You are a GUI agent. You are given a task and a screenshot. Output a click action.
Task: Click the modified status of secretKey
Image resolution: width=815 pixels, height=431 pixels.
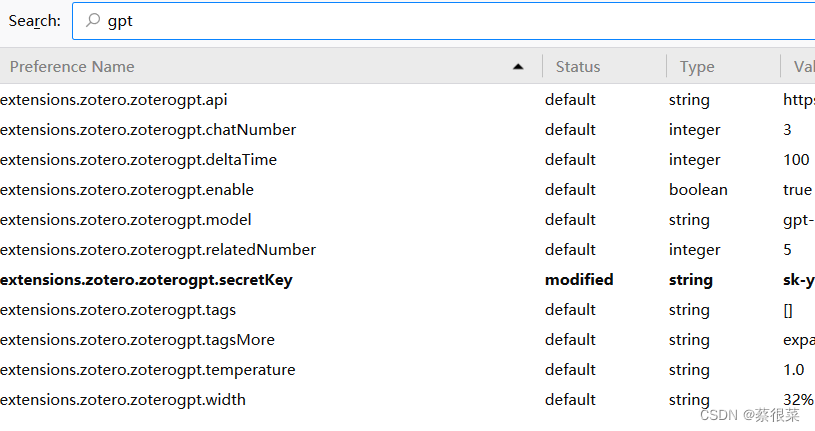coord(579,280)
